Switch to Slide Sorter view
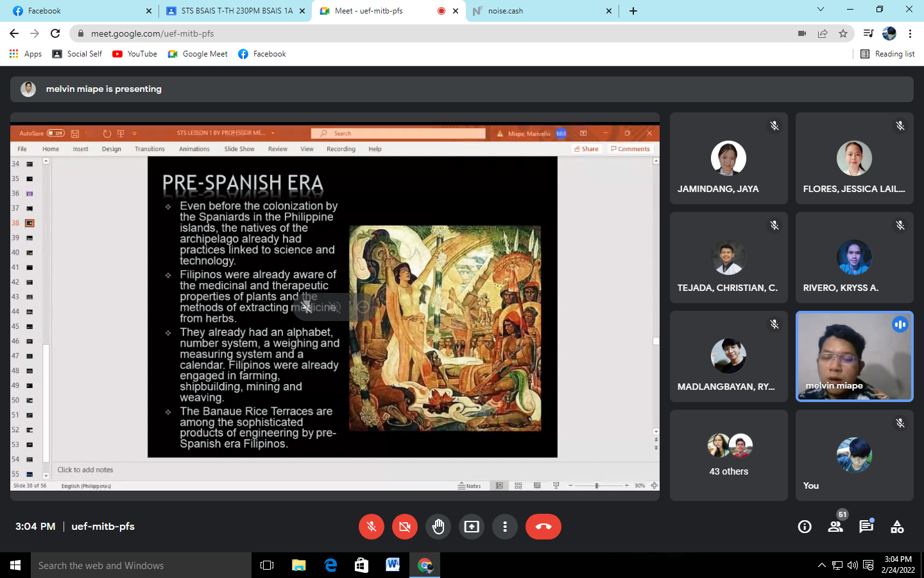 pos(518,486)
